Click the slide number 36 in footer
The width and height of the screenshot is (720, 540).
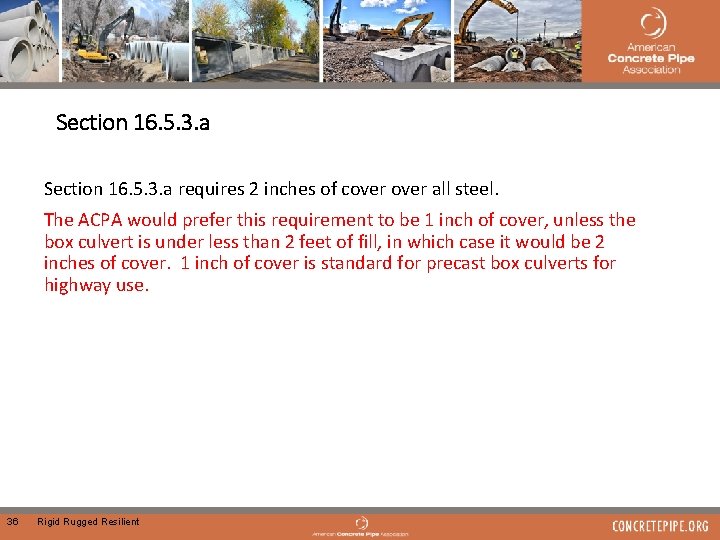tap(12, 522)
